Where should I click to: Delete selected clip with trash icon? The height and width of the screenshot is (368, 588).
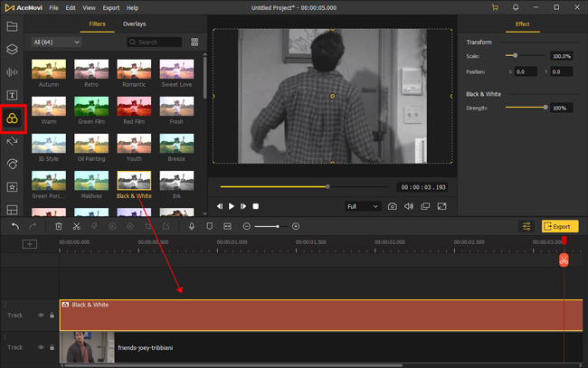click(x=59, y=226)
